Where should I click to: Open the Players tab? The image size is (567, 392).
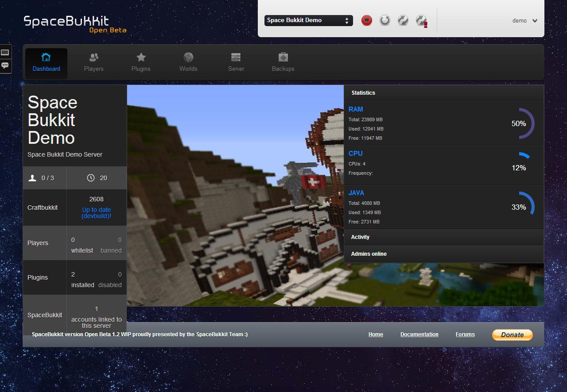pyautogui.click(x=93, y=63)
